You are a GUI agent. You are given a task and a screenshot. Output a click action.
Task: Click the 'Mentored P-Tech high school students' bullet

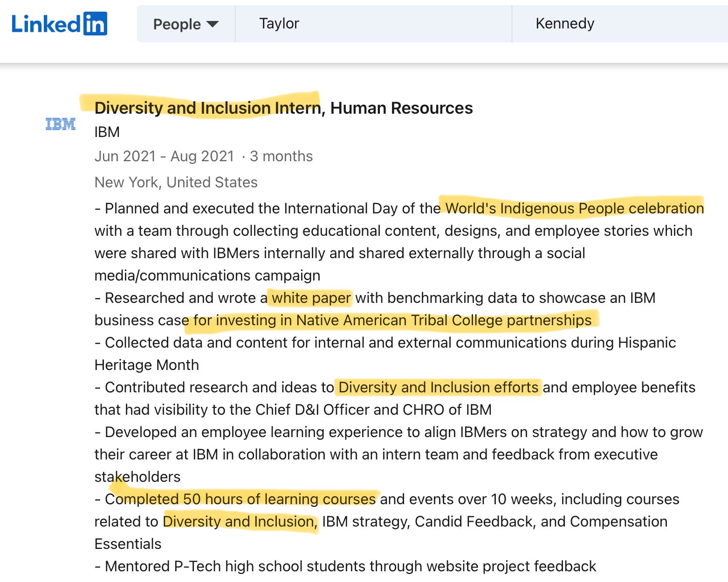[x=345, y=566]
